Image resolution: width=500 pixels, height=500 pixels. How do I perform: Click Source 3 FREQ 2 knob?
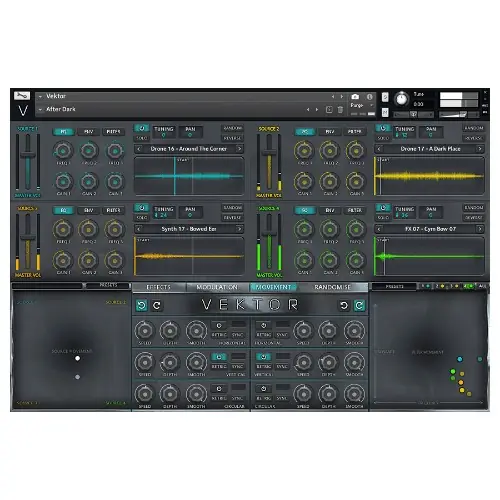[89, 229]
